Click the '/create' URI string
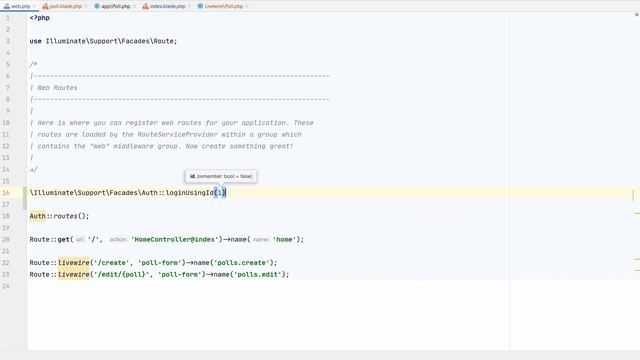Viewport: 640px width, 360px height. [x=111, y=263]
